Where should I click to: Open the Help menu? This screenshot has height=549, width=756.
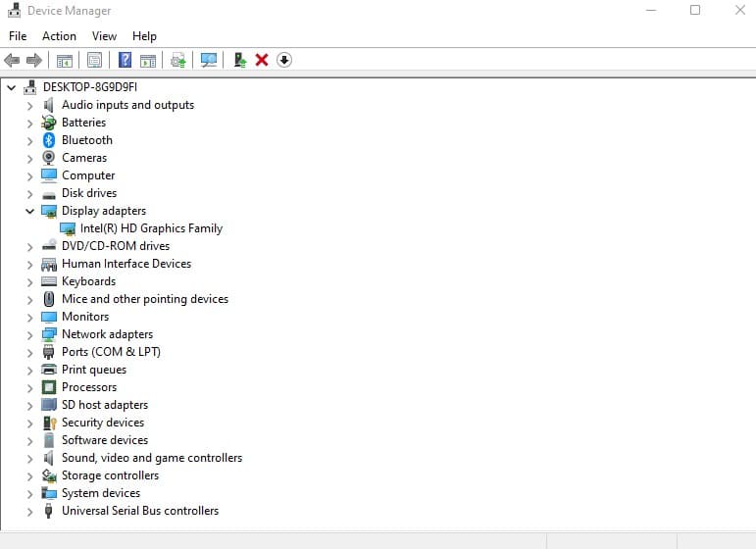click(144, 36)
